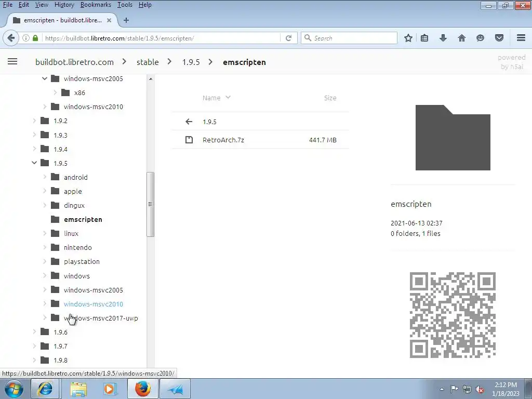Go to the Firefox home page icon
This screenshot has width=532, height=399.
coord(462,38)
